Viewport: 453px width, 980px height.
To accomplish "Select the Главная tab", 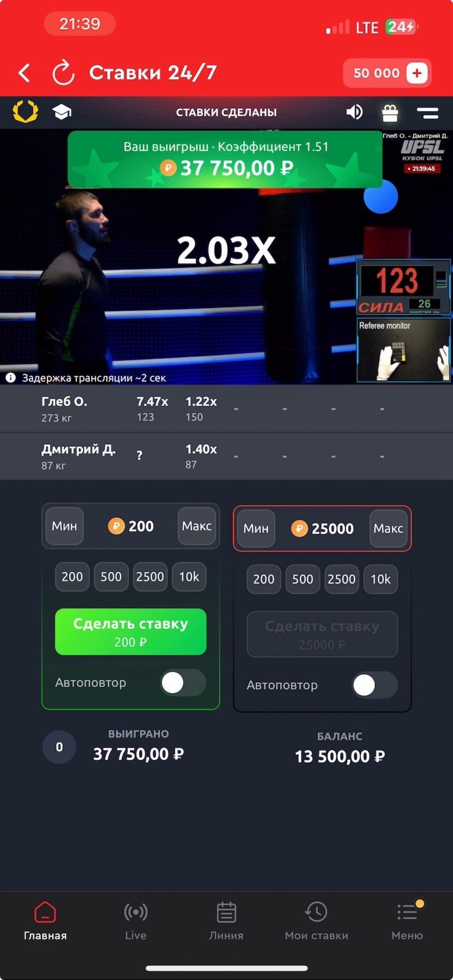I will pyautogui.click(x=45, y=921).
